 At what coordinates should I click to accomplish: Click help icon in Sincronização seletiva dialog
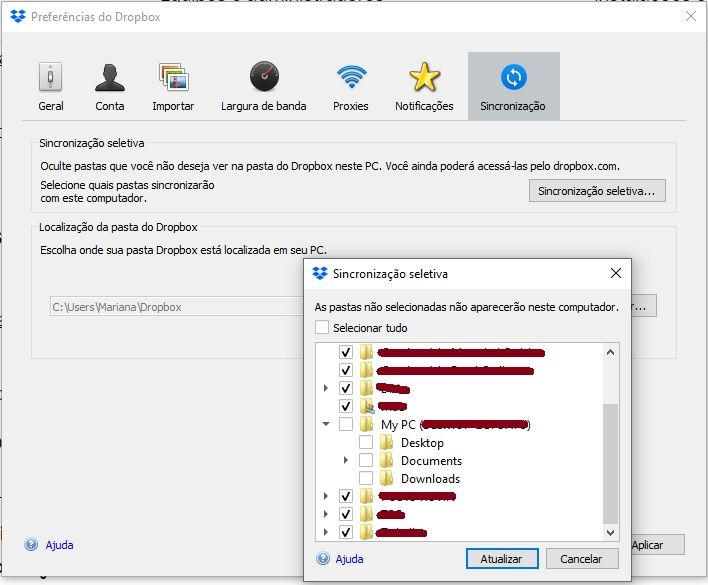(323, 558)
